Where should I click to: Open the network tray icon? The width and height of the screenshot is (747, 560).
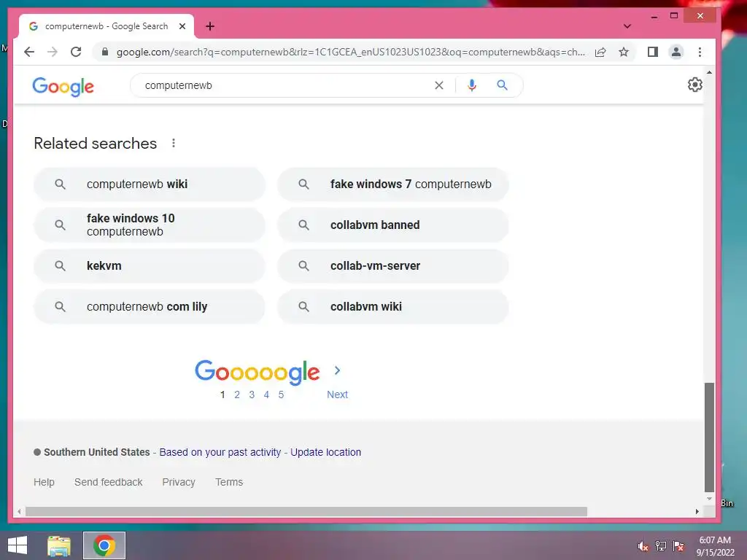coord(661,546)
